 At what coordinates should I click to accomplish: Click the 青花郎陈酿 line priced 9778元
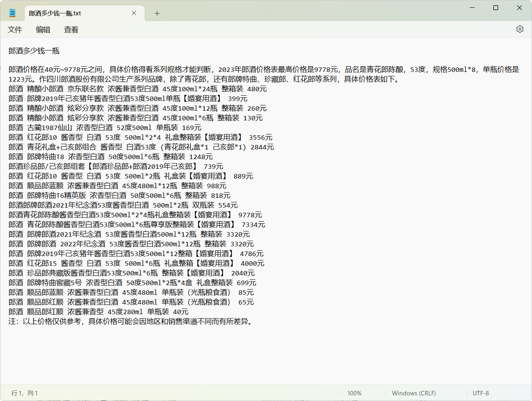[x=135, y=215]
